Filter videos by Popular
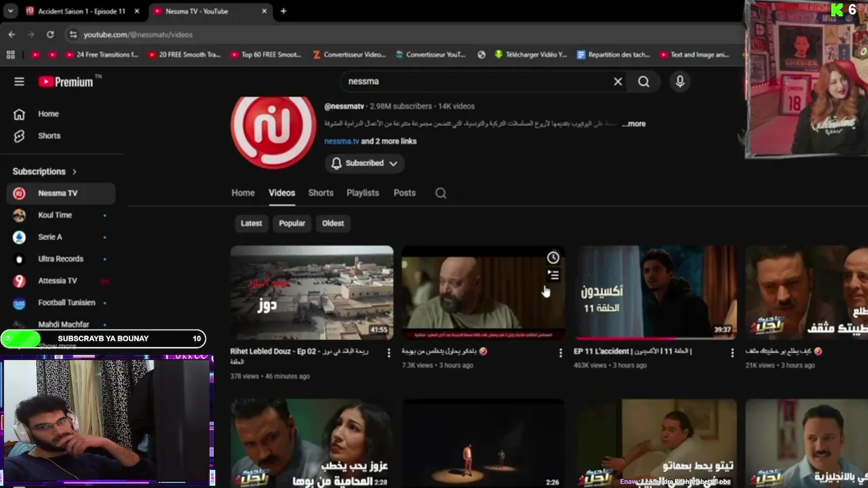Viewport: 868px width, 488px height. [292, 223]
